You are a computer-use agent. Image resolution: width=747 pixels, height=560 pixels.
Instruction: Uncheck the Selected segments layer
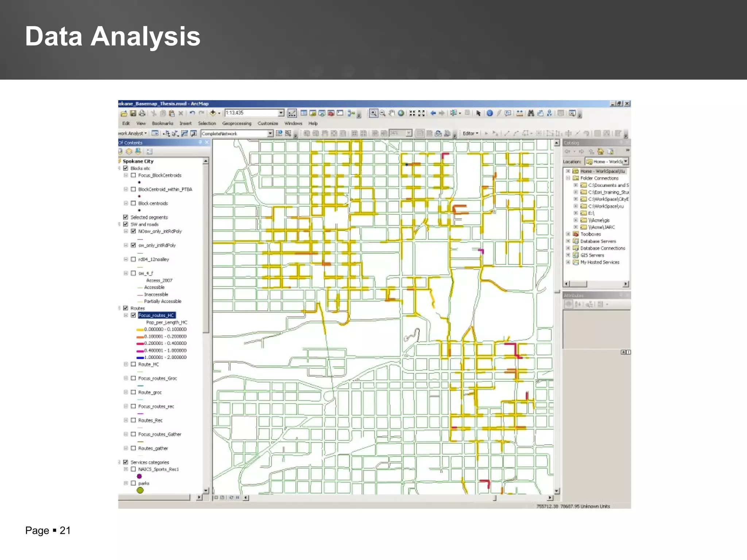[125, 217]
